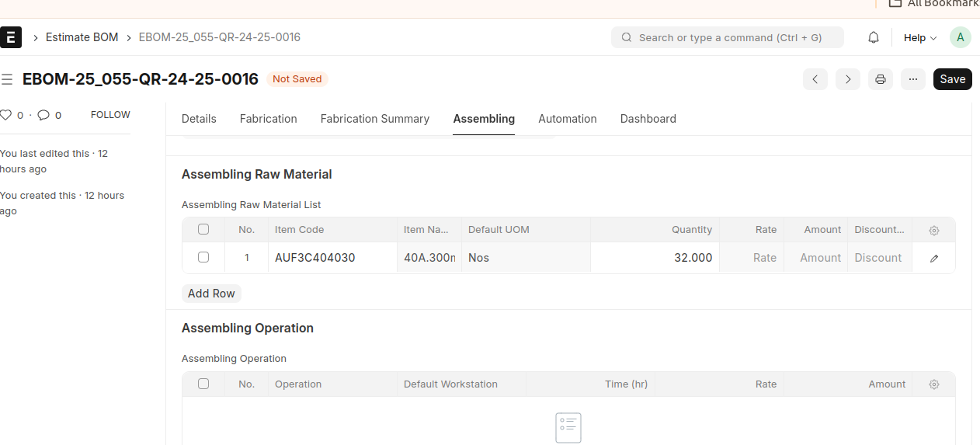Open Assembling Operation table settings gear

click(x=934, y=384)
